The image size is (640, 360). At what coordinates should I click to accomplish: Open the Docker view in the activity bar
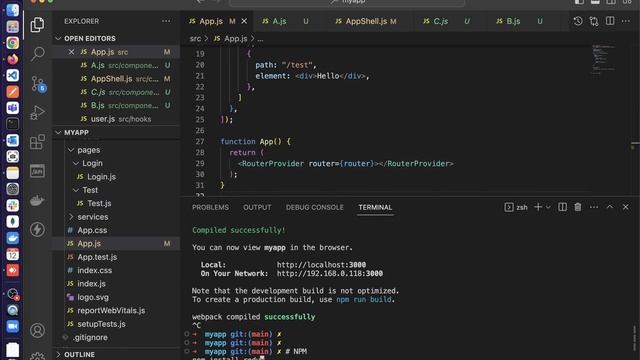[x=37, y=200]
